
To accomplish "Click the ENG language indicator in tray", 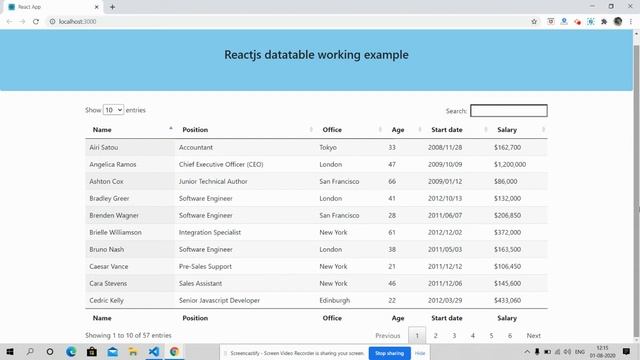I will [580, 352].
